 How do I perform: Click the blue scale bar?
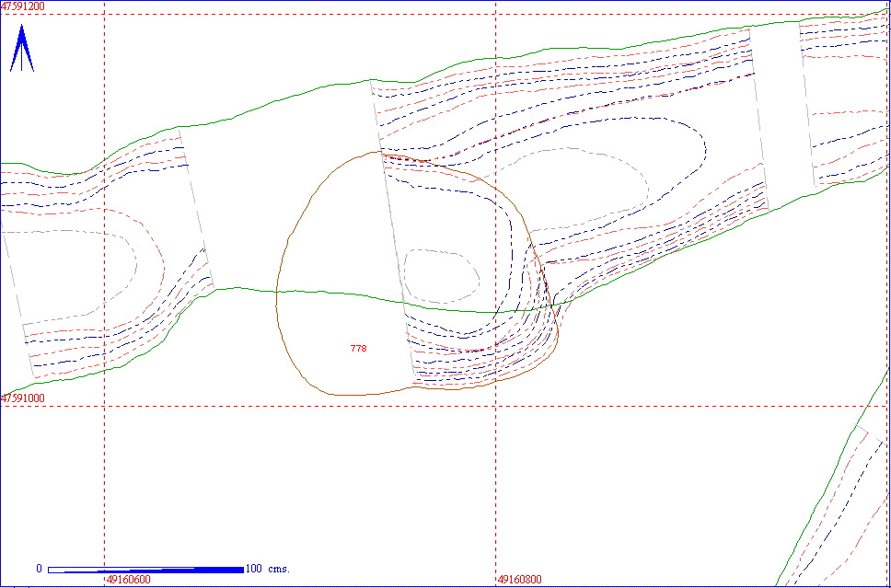146,570
